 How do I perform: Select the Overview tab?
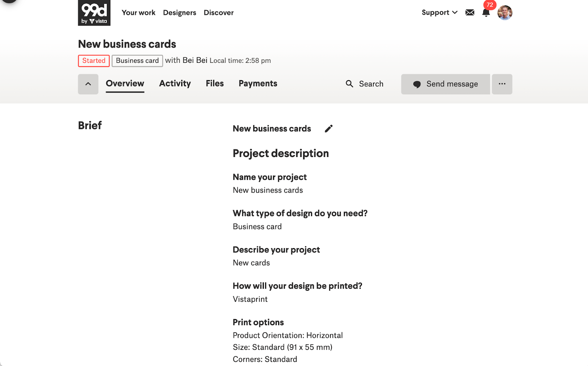pyautogui.click(x=125, y=84)
